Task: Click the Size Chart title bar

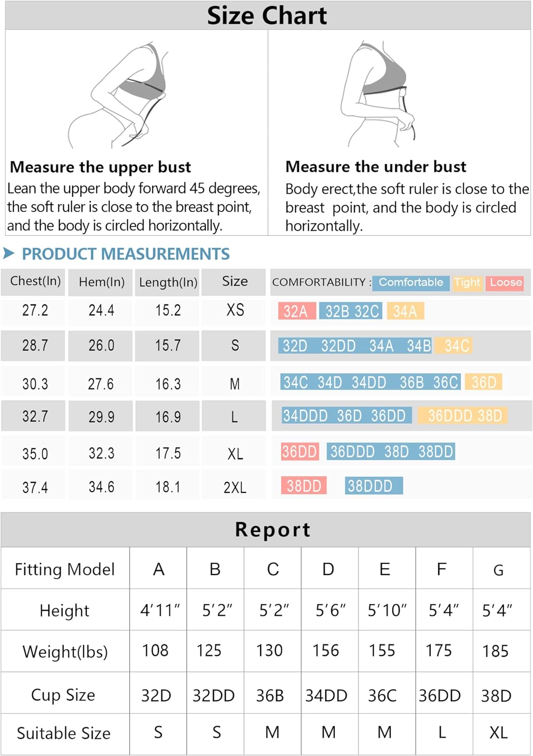Action: (x=267, y=15)
